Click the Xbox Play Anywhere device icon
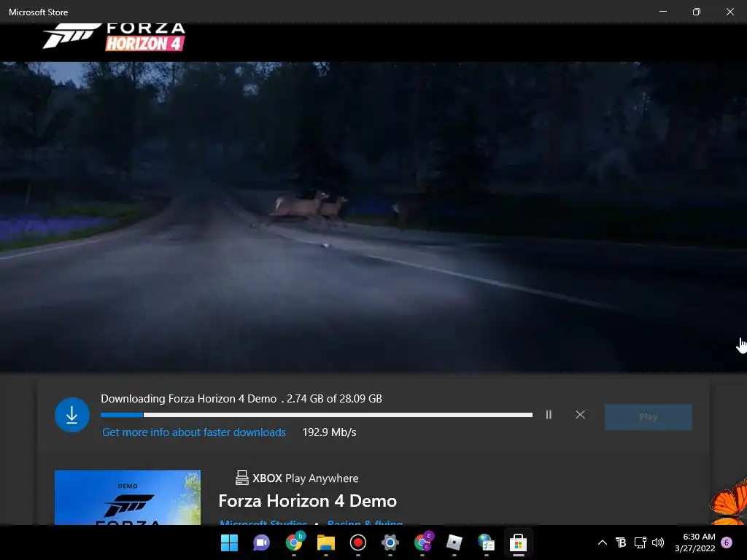The image size is (747, 560). 242,478
